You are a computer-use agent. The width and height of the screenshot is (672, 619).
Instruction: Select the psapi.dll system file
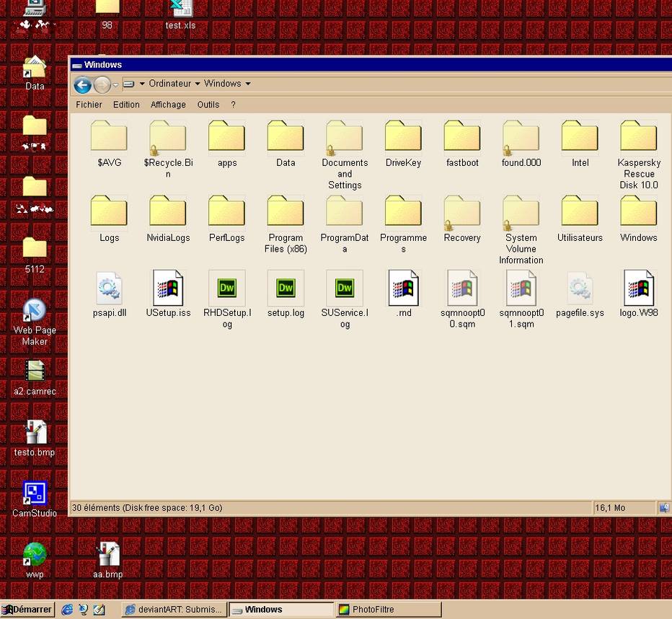[x=109, y=287]
